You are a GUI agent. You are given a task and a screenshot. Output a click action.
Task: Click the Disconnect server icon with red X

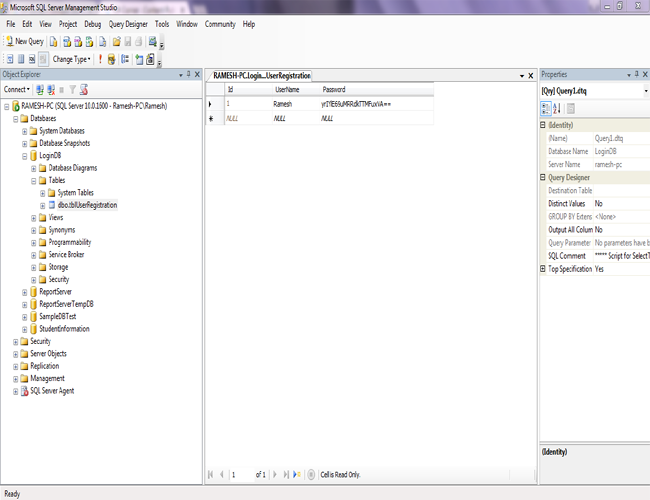coord(51,90)
